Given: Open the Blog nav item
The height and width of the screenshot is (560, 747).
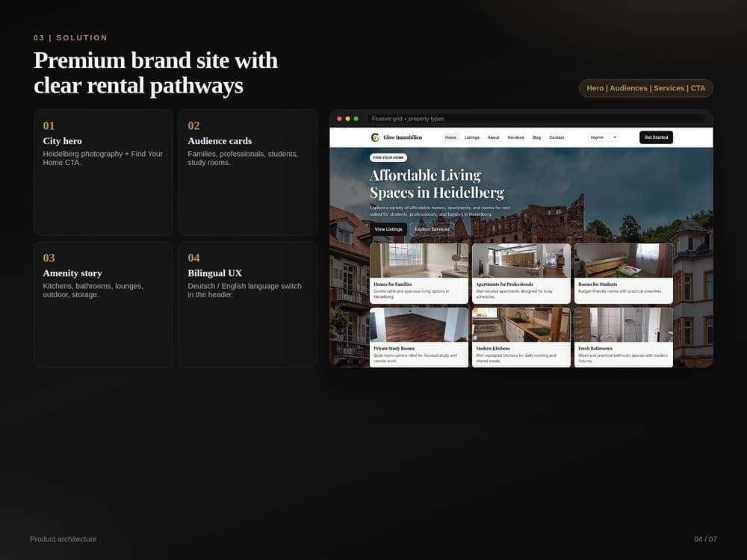Looking at the screenshot, I should pos(536,137).
